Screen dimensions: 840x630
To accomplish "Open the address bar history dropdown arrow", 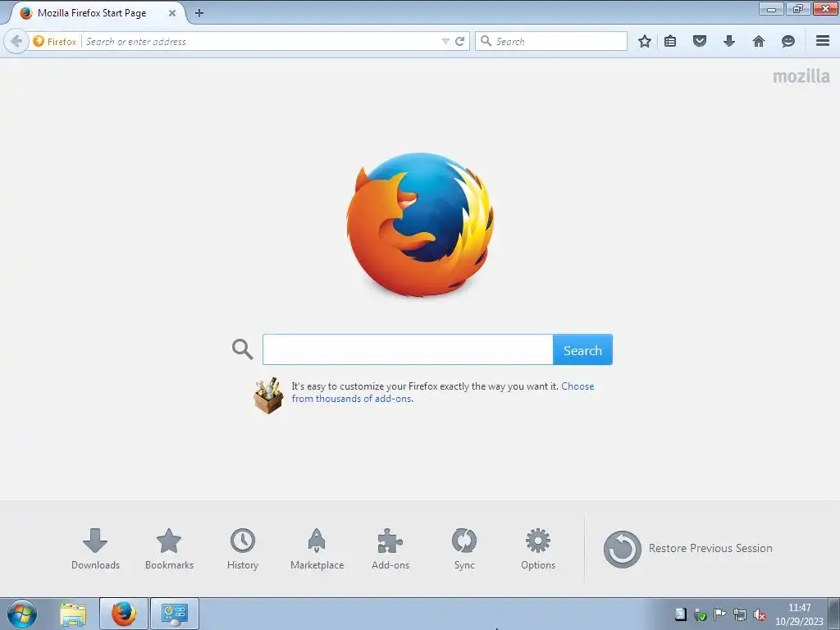I will (445, 41).
